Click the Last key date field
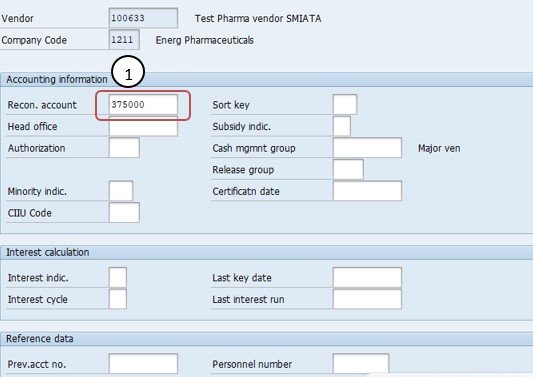Viewport: 533px width, 377px height. pos(367,278)
